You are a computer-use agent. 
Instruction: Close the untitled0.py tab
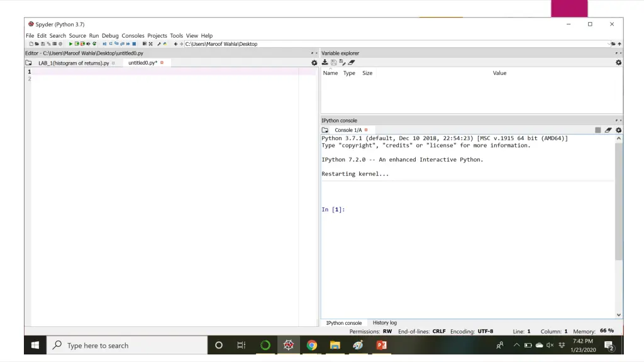coord(162,63)
